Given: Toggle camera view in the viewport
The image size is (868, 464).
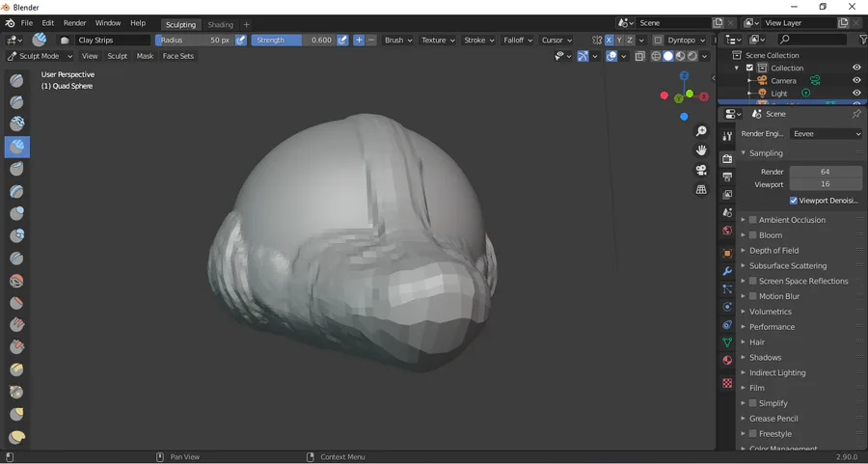Looking at the screenshot, I should click(x=701, y=170).
